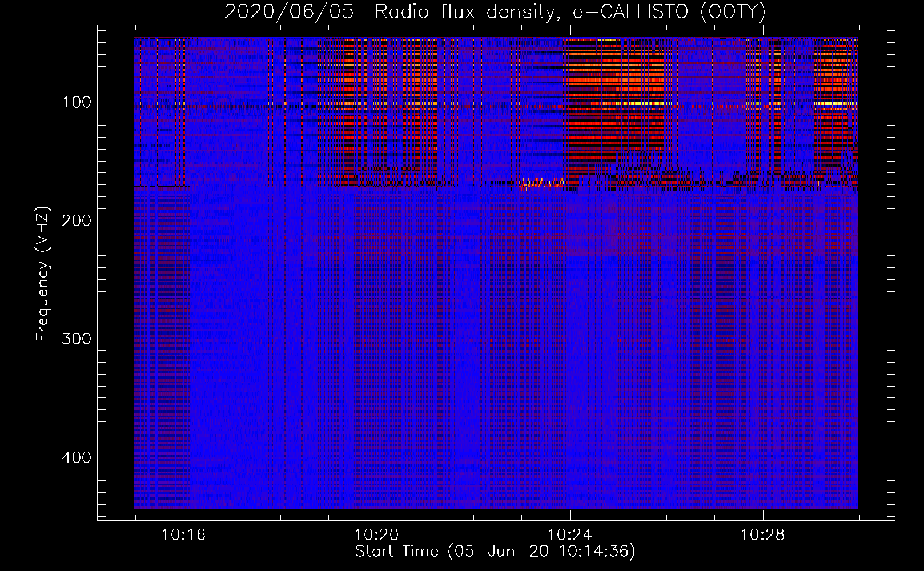Click the '10:24' time tick label

pyautogui.click(x=569, y=535)
